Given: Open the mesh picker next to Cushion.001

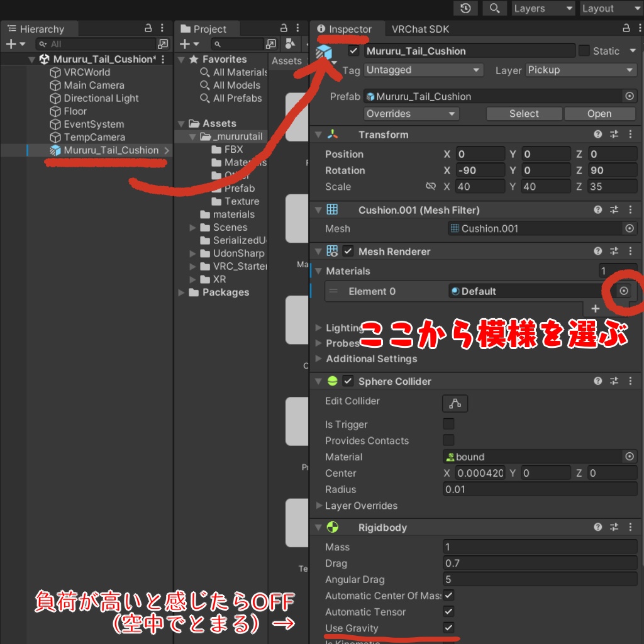Looking at the screenshot, I should coord(630,228).
